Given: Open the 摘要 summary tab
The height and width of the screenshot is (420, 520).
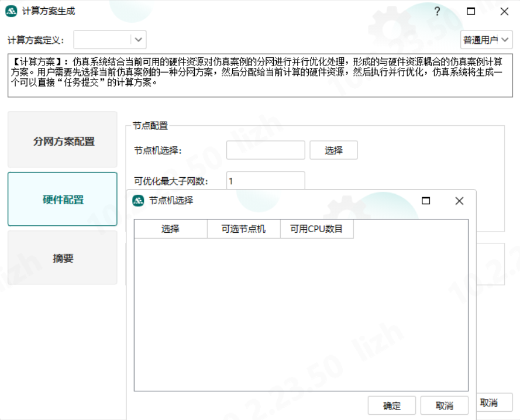Looking at the screenshot, I should (63, 258).
